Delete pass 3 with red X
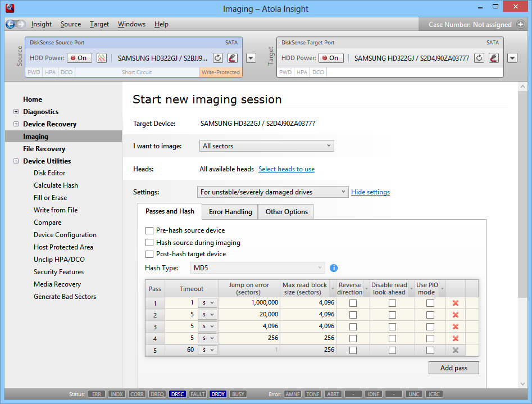The image size is (532, 404). tap(456, 326)
